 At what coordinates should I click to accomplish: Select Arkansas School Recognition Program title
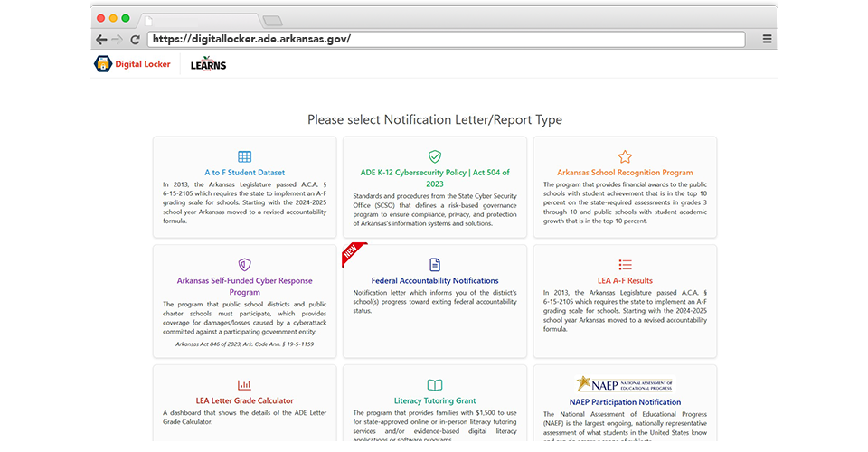[x=625, y=172]
